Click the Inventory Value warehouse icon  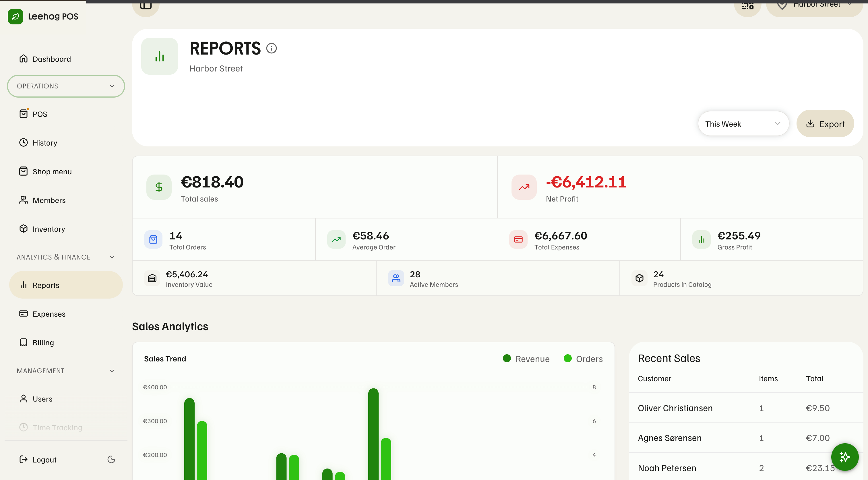click(152, 278)
